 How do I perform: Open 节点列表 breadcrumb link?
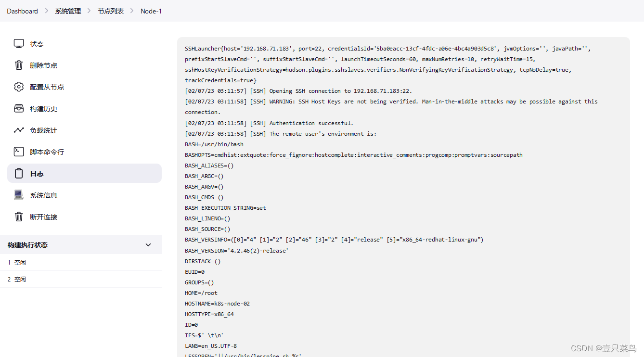(x=111, y=11)
